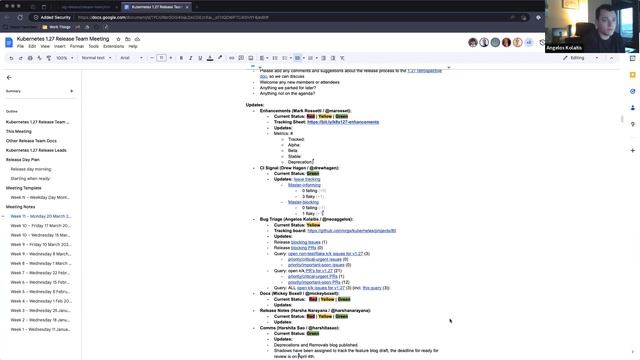
Task: Open the text color picker
Action: coord(210,58)
